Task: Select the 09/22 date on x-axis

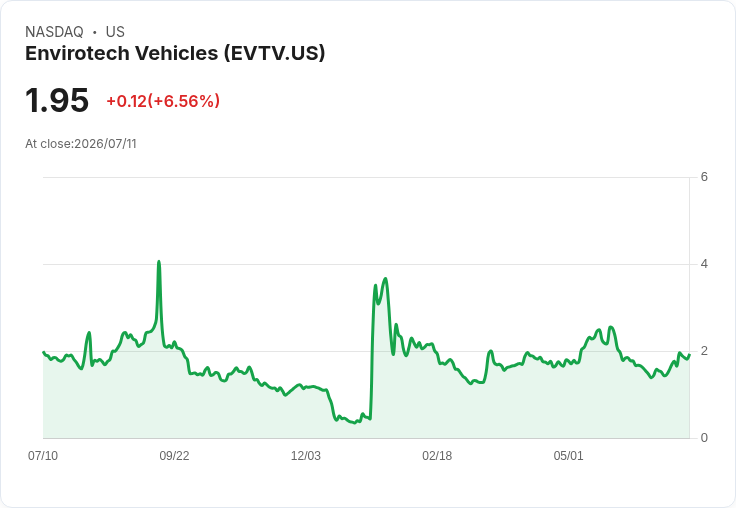Action: 174,455
